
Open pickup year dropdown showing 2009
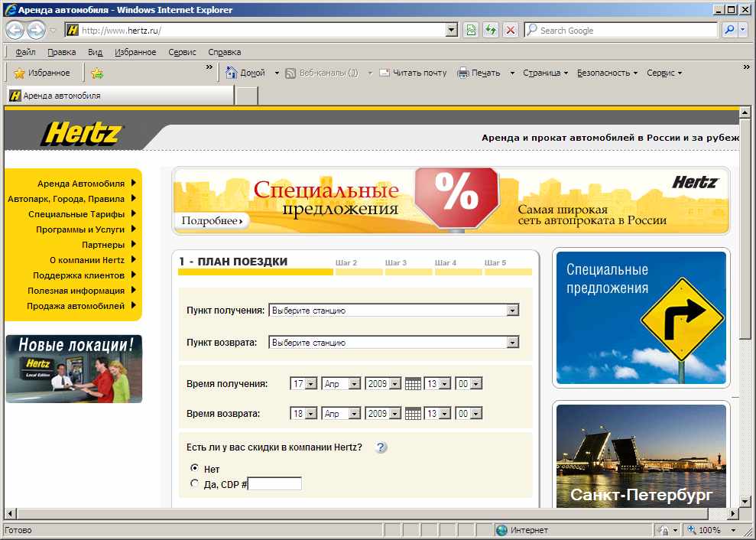click(x=383, y=384)
